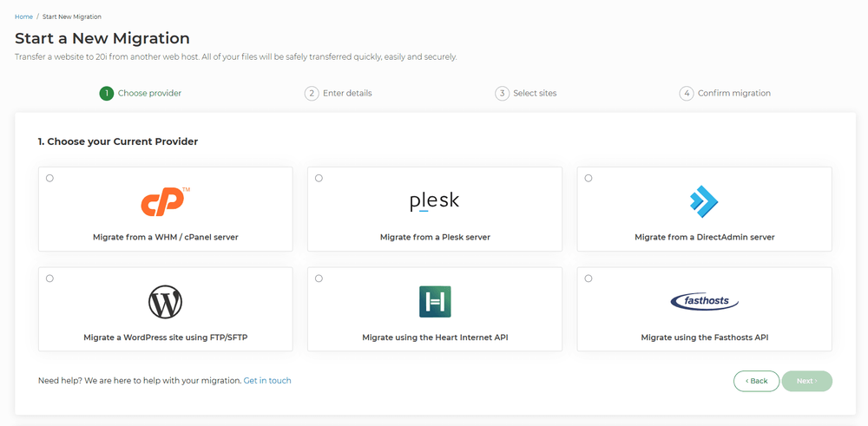Click the 'Start New Migration' breadcrumb text

[72, 16]
